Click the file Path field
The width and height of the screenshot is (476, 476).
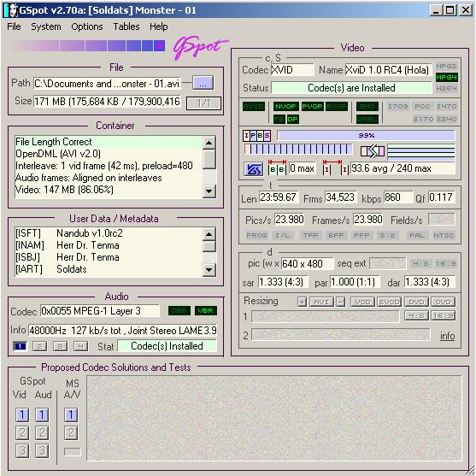[107, 83]
